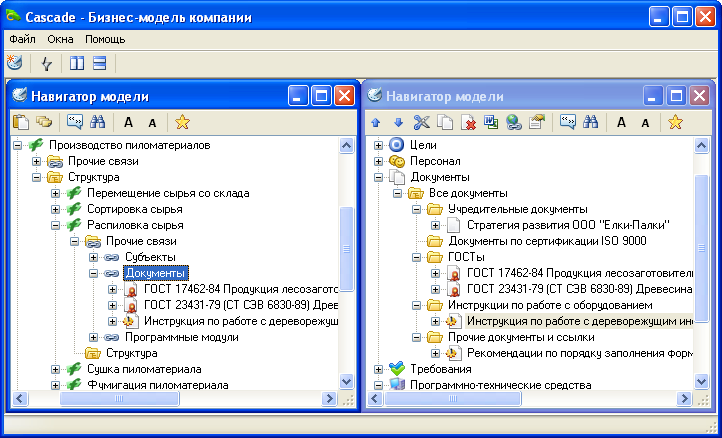Select Рекомендации по порядку заполнения document
This screenshot has height=438, width=722.
click(x=580, y=353)
